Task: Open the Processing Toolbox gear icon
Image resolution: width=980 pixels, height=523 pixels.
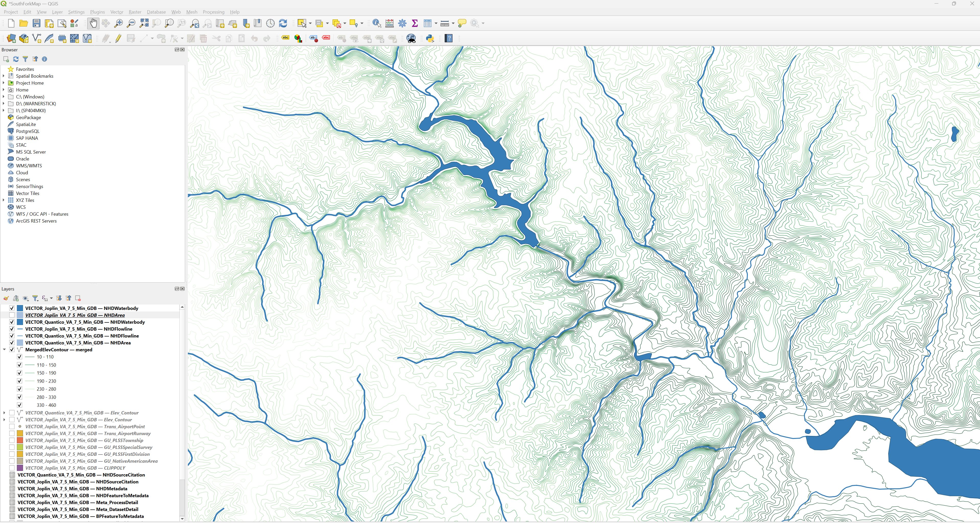Action: click(402, 24)
